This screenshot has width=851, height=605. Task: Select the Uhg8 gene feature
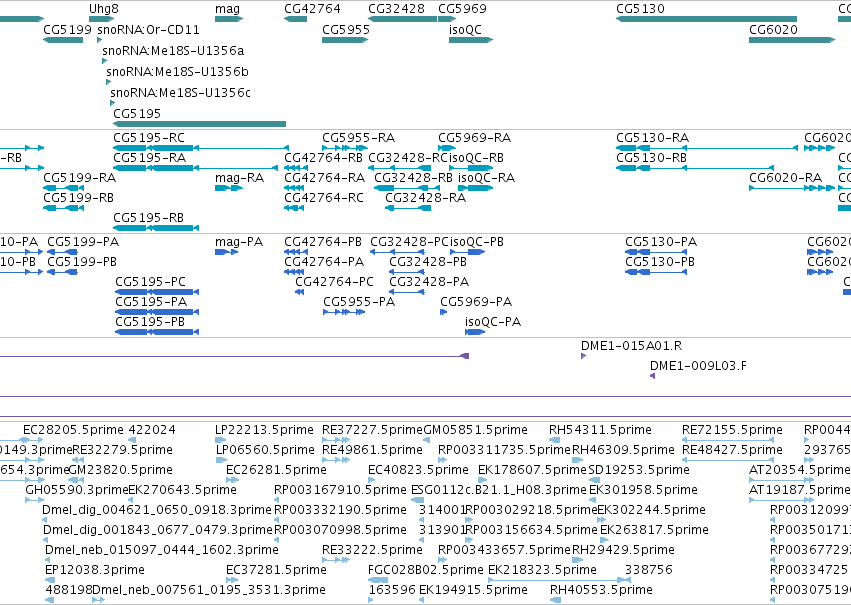coord(101,19)
